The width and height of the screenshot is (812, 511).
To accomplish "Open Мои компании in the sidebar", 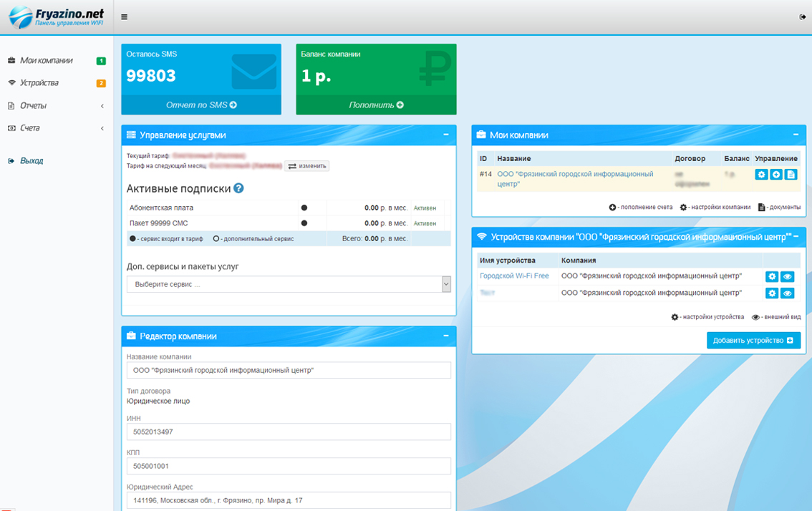I will click(x=47, y=61).
